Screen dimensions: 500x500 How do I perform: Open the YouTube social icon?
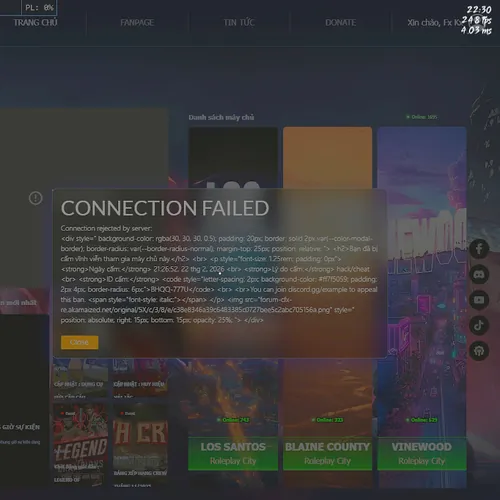tap(479, 300)
